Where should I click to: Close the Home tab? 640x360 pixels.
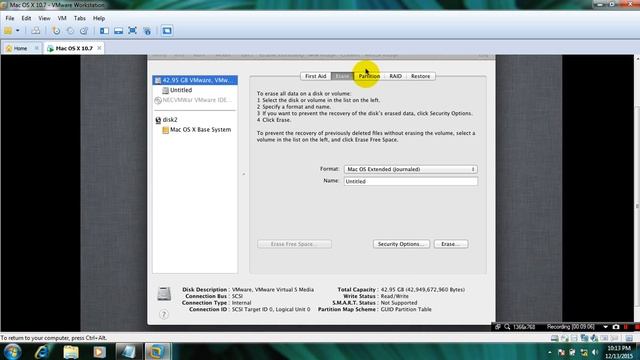coord(36,48)
